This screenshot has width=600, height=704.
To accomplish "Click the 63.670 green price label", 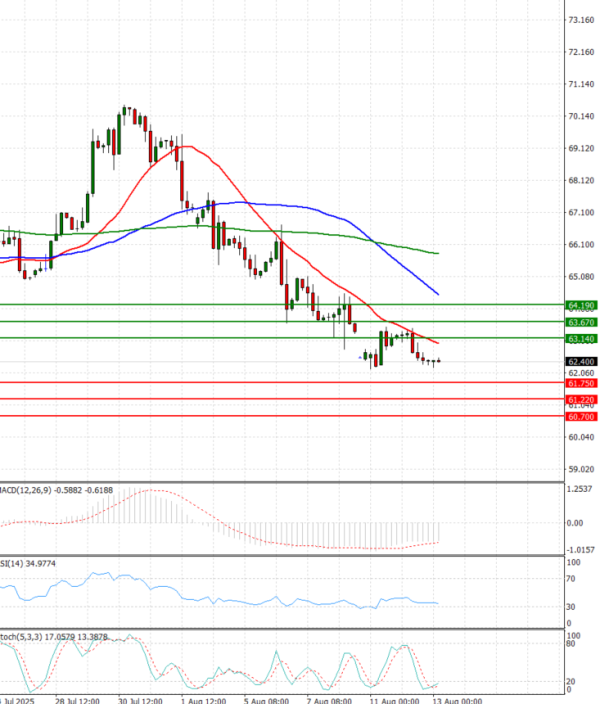I will click(x=581, y=322).
